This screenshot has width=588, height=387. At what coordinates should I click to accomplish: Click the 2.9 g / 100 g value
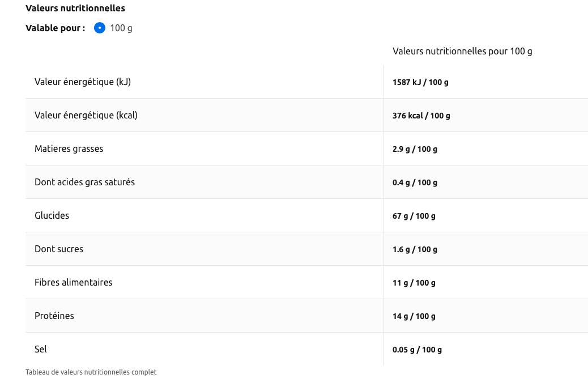[x=415, y=149]
